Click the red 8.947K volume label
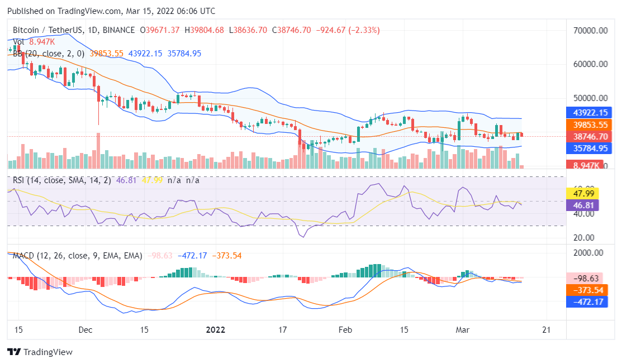 587,165
